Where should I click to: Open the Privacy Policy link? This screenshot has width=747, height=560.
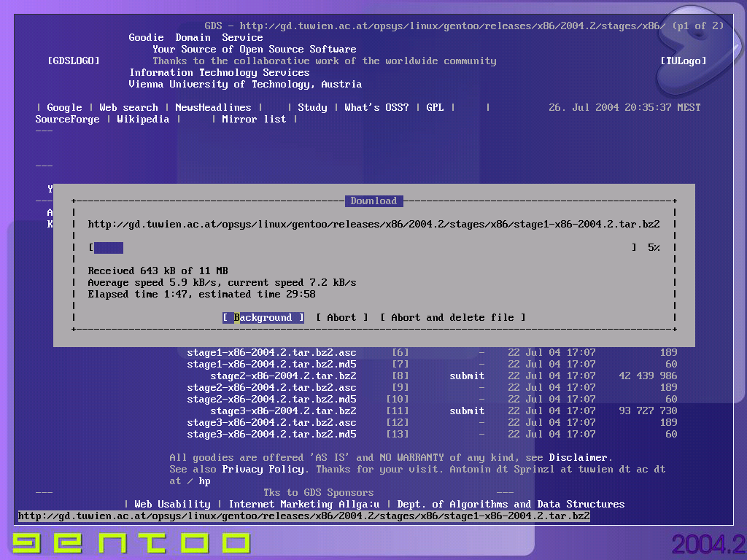click(x=263, y=470)
